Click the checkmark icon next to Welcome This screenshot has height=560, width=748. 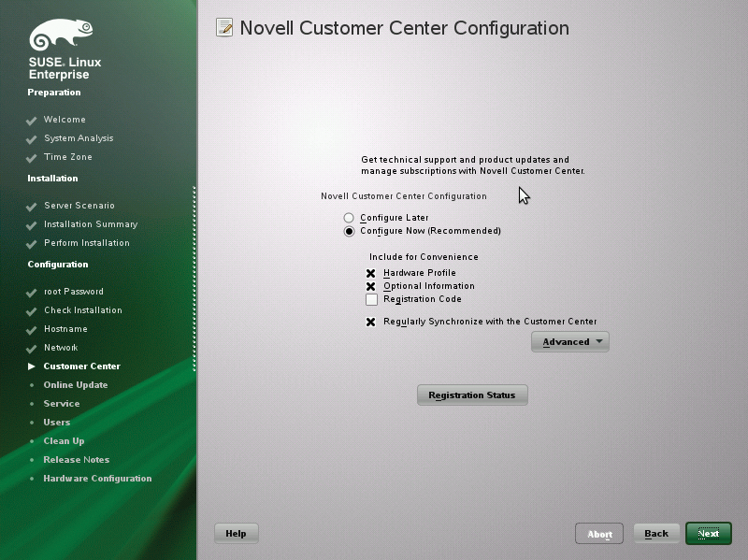pos(31,120)
